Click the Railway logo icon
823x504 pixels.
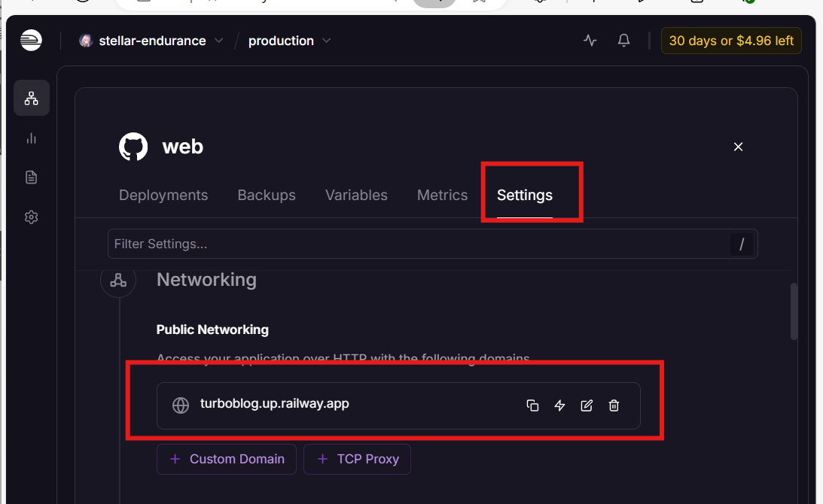pos(31,41)
